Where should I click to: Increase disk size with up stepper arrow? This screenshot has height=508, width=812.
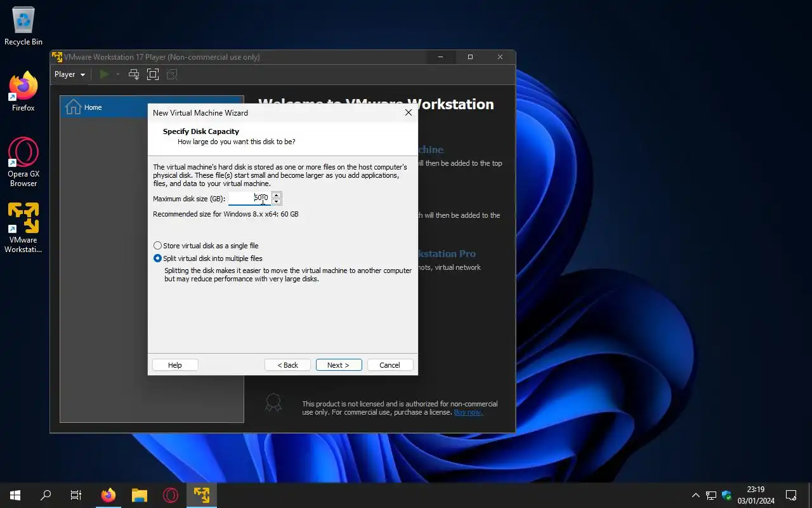coord(276,195)
